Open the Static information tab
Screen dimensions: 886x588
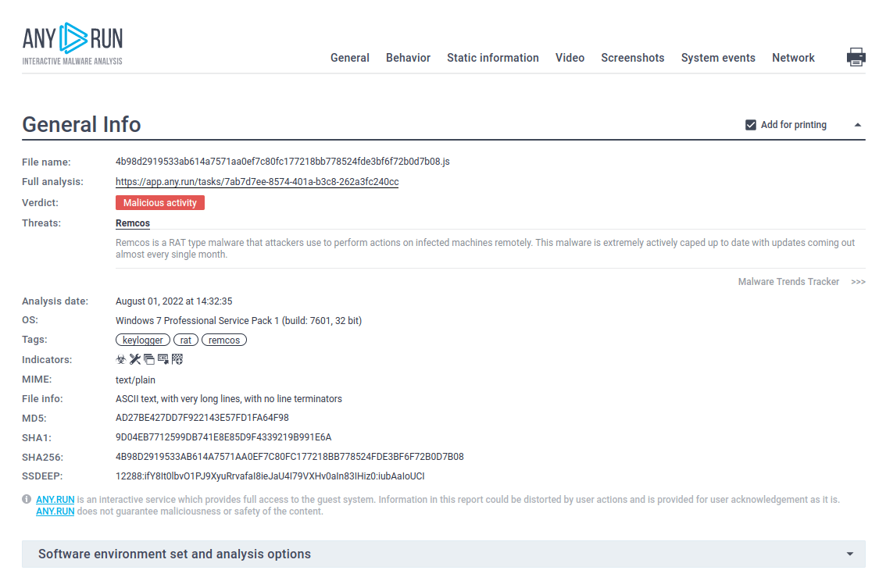[x=492, y=58]
